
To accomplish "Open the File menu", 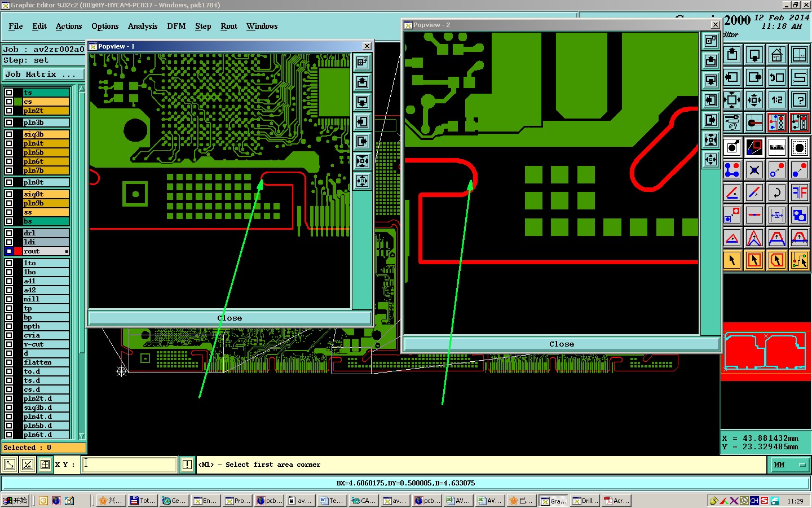I will (16, 26).
